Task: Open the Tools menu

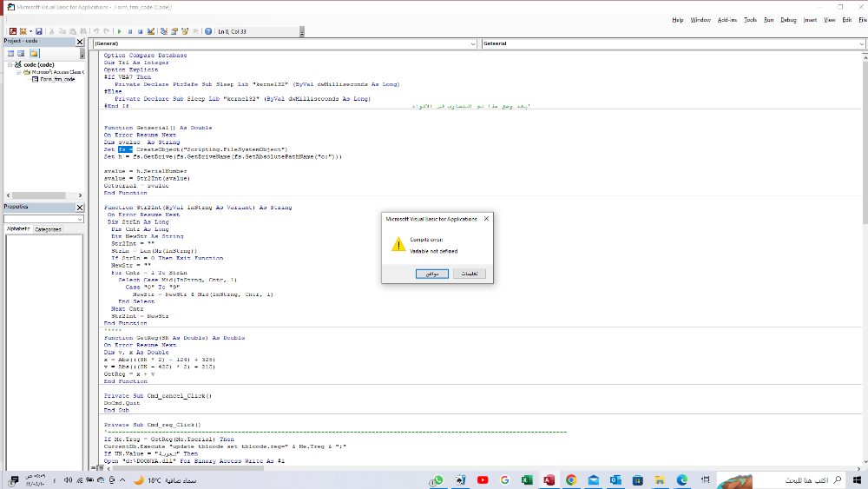Action: [750, 20]
